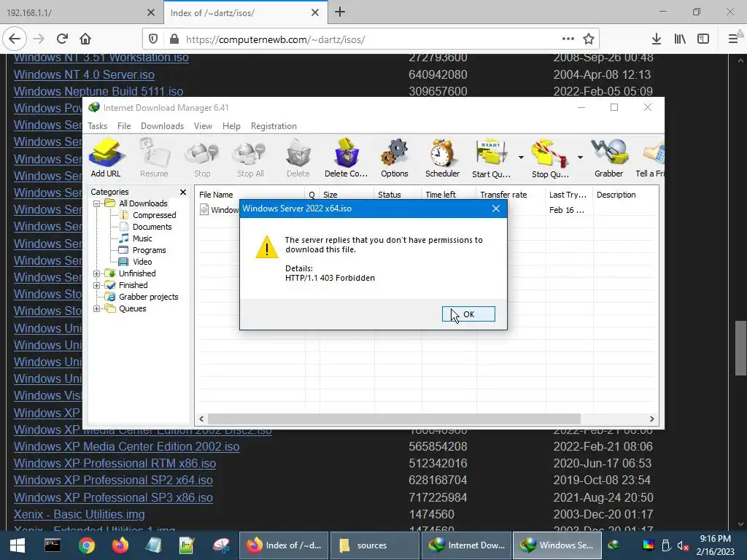Viewport: 747px width, 560px height.
Task: Open Windows XP Professional RTM x86.iso link
Action: click(x=115, y=463)
